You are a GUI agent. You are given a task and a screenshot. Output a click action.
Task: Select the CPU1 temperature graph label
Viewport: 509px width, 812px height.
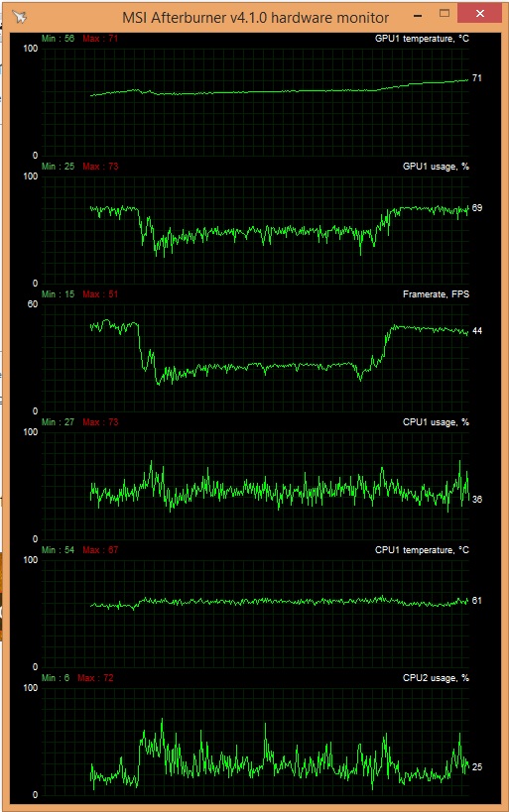pyautogui.click(x=422, y=550)
